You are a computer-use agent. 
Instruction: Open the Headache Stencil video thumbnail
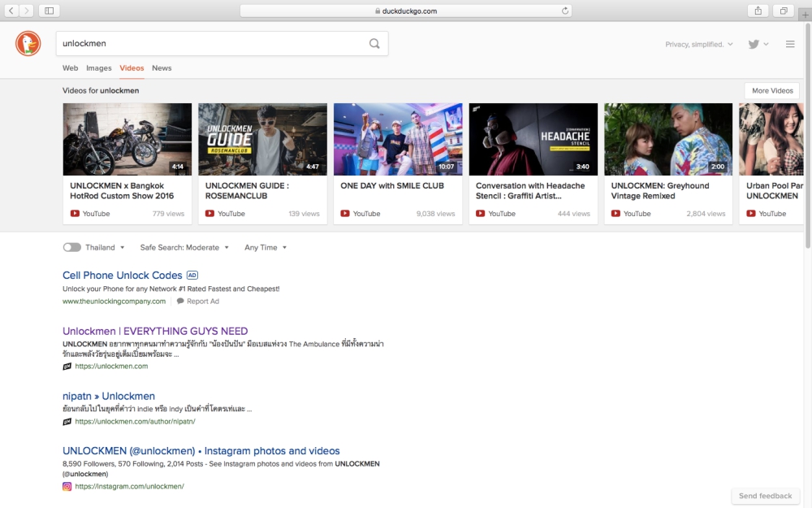[x=533, y=139]
